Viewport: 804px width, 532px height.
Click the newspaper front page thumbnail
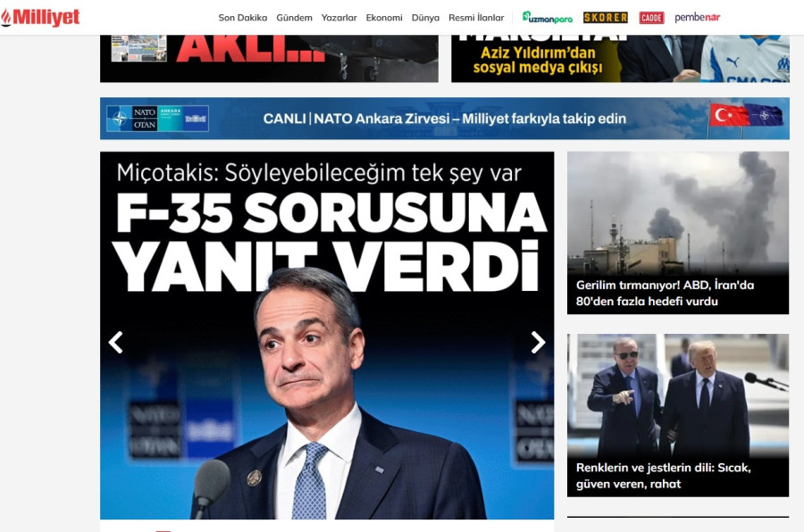pyautogui.click(x=139, y=48)
